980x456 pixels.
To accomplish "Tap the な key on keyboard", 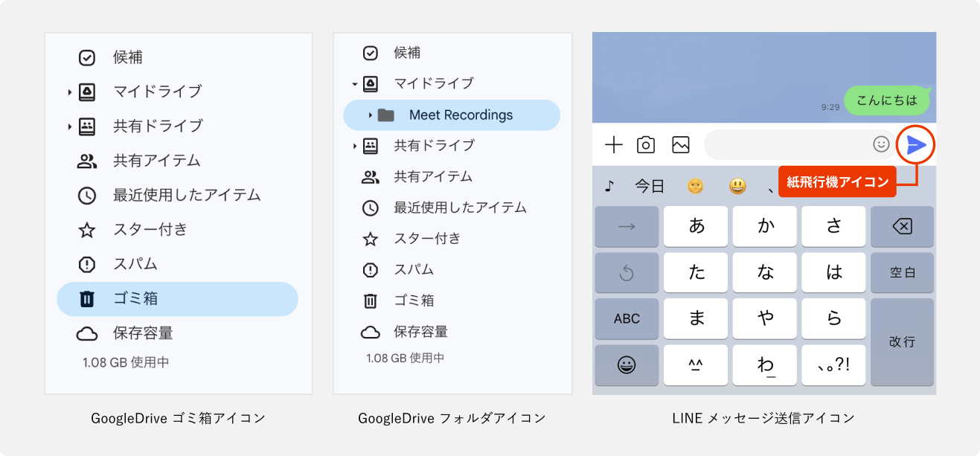I will click(x=764, y=273).
